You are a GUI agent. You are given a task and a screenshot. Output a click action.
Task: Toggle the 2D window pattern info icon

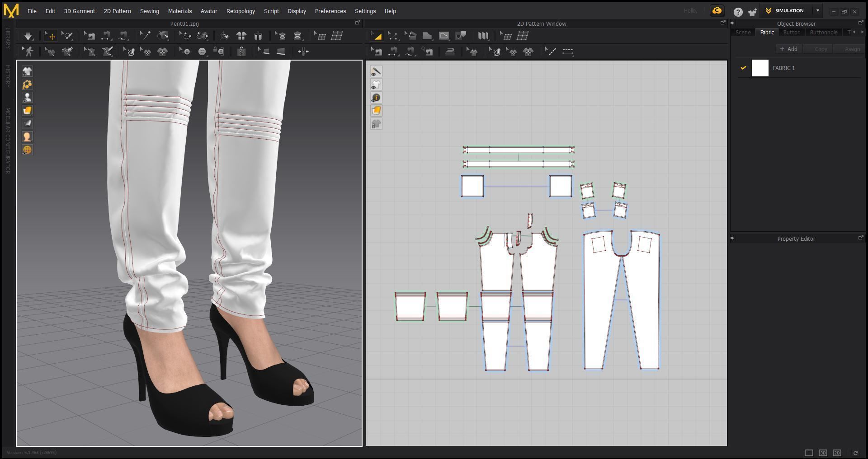tap(376, 98)
